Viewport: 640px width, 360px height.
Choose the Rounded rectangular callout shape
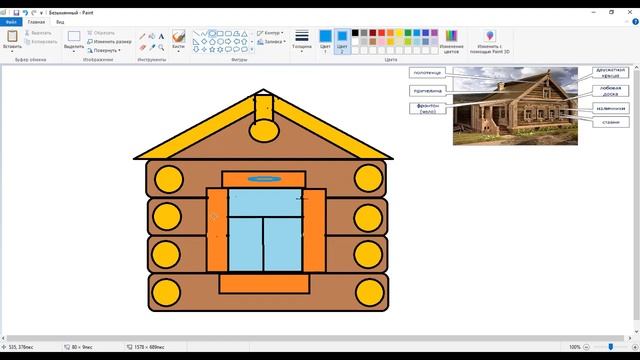228,49
